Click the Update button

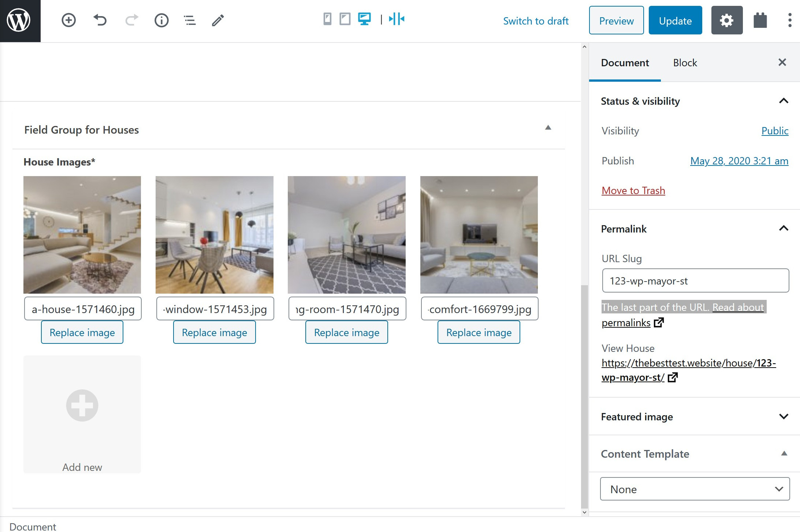click(675, 21)
